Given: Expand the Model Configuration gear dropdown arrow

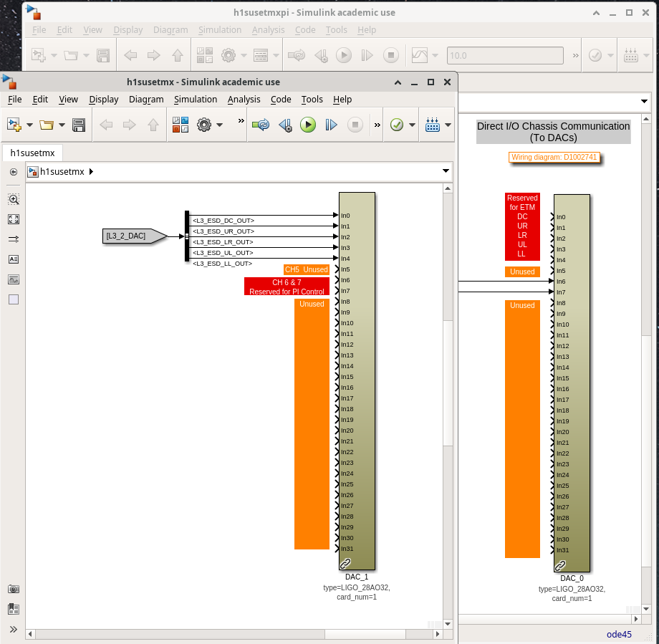Looking at the screenshot, I should (x=219, y=125).
